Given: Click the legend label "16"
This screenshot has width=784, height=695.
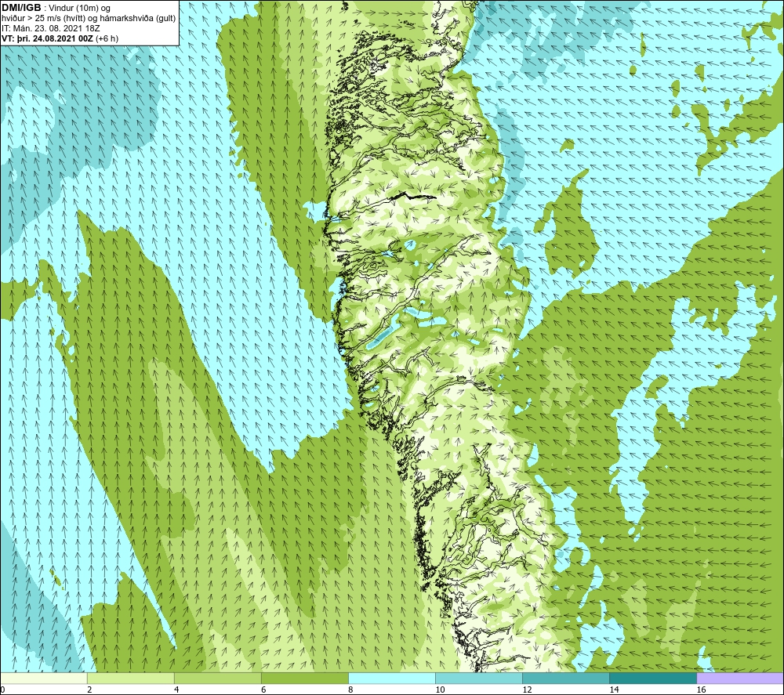Looking at the screenshot, I should point(701,690).
